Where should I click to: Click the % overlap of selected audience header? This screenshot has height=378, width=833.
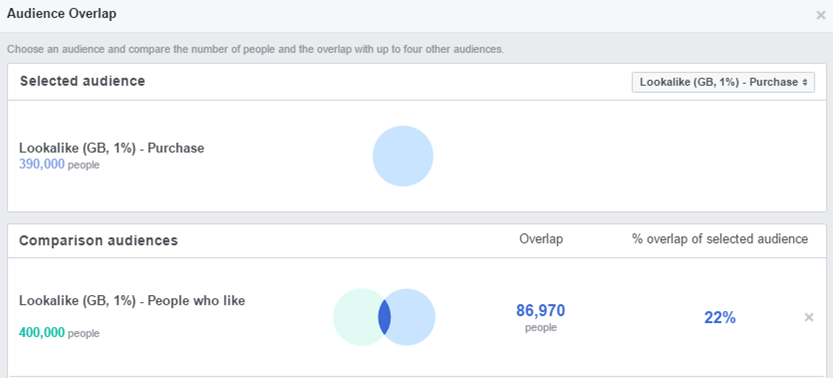[x=720, y=239]
